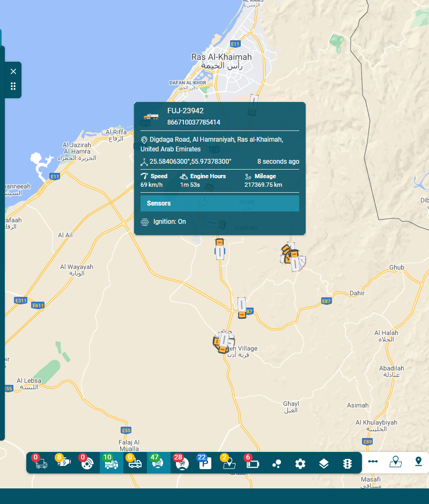The height and width of the screenshot is (504, 429).
Task: Click the coordinates icon in the info card
Action: 144,162
